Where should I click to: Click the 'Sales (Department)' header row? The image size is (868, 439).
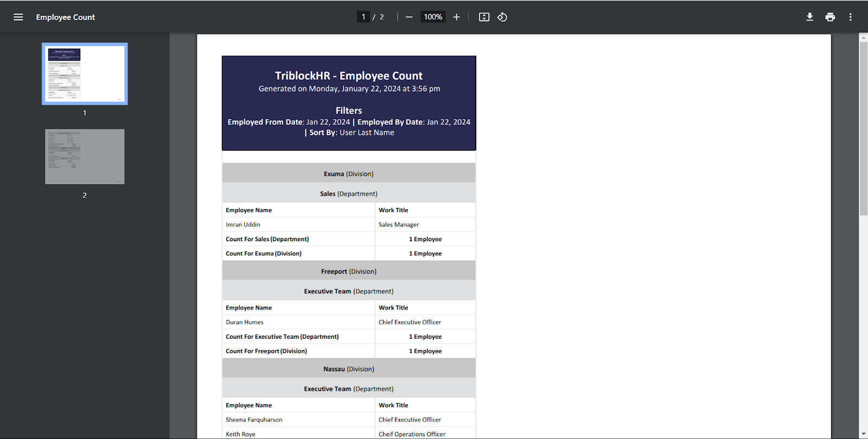click(x=349, y=193)
